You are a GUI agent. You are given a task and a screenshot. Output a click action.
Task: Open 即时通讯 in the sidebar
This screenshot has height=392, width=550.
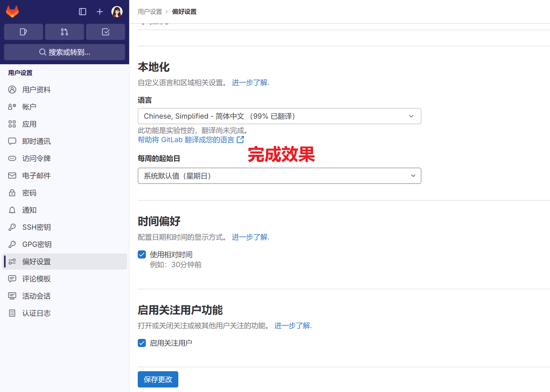pyautogui.click(x=65, y=141)
